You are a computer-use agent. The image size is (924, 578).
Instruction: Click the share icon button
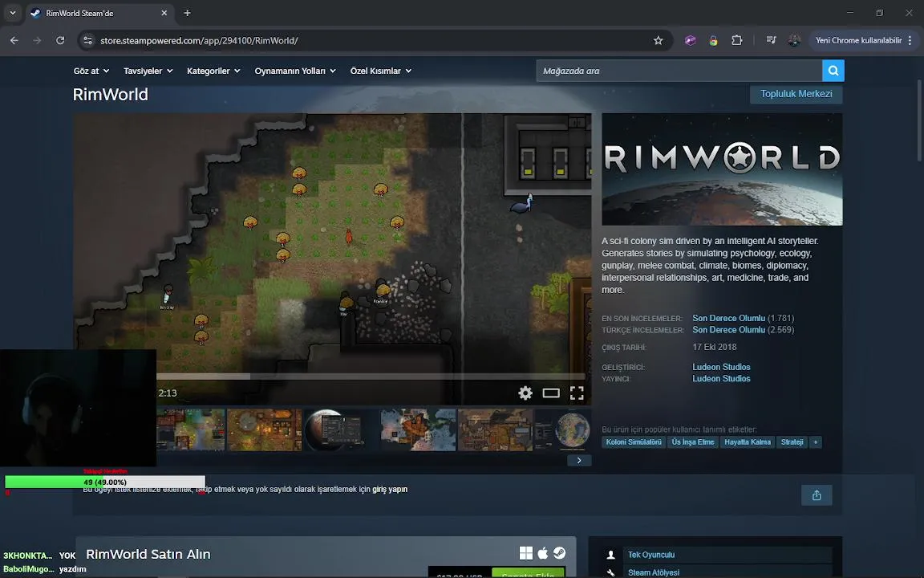(817, 495)
